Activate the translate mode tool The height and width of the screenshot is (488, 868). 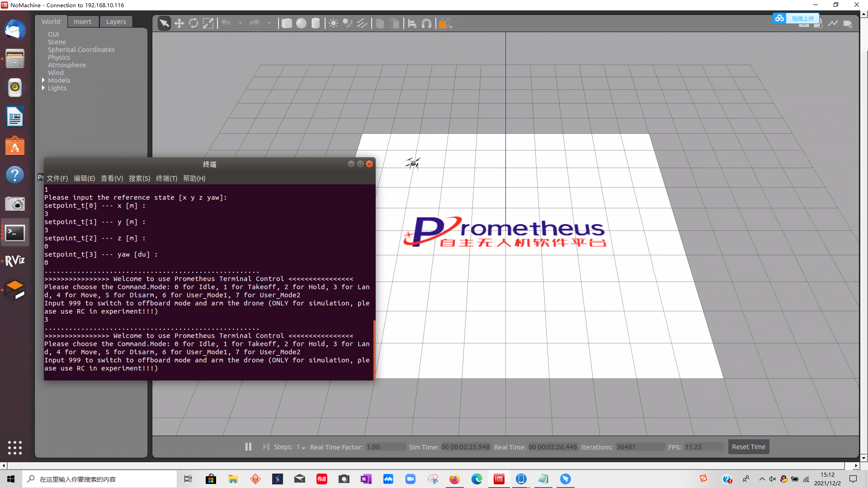point(179,23)
